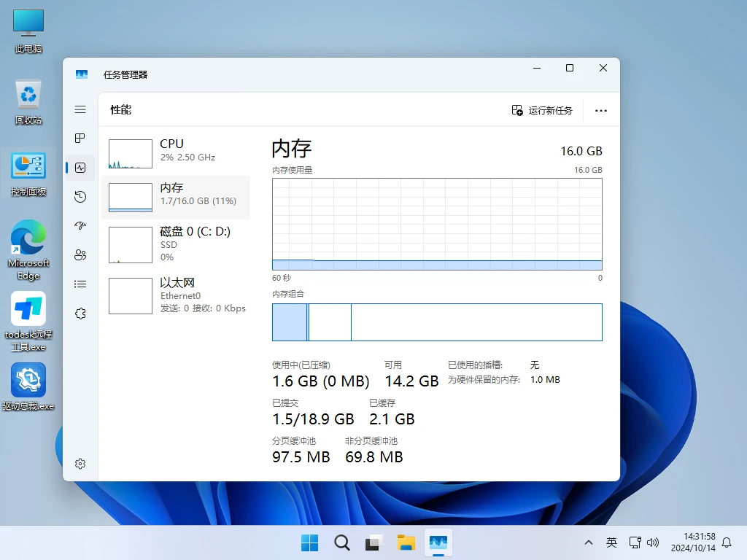
Task: Open the Windows Start menu
Action: 309,542
